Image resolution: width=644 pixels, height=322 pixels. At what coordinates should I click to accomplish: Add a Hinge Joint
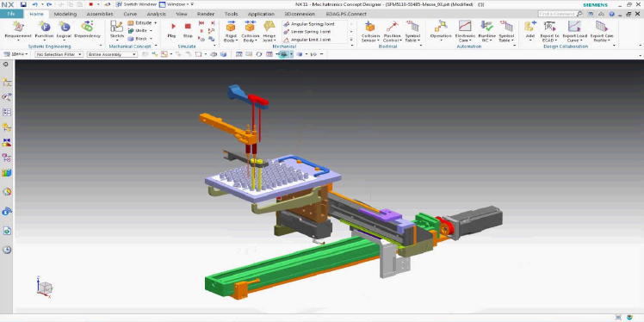pos(269,32)
